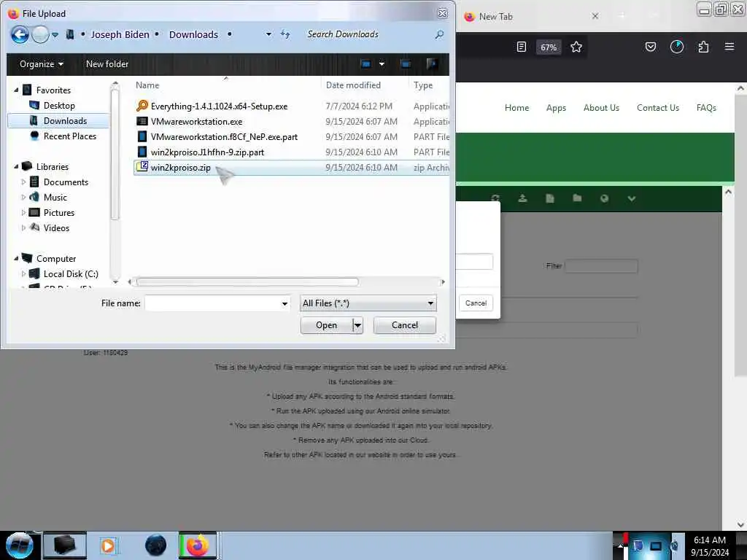Screen dimensions: 747x560
Task: Click Cancel in the web page popup
Action: tap(476, 303)
